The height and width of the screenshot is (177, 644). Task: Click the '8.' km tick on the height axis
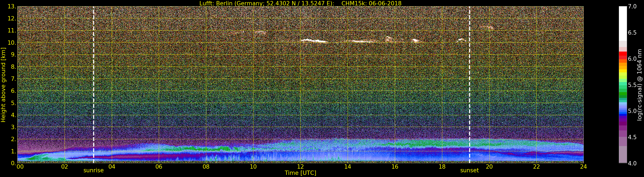click(x=14, y=67)
